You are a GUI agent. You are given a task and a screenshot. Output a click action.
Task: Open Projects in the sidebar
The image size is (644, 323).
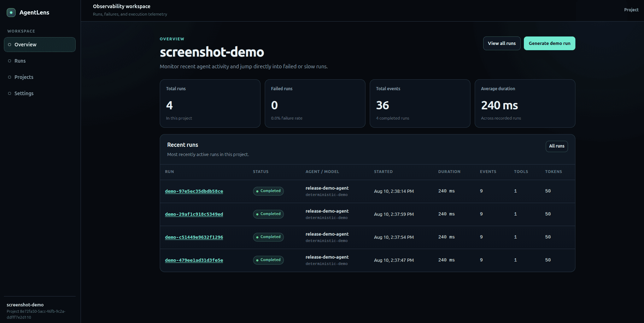pos(40,77)
